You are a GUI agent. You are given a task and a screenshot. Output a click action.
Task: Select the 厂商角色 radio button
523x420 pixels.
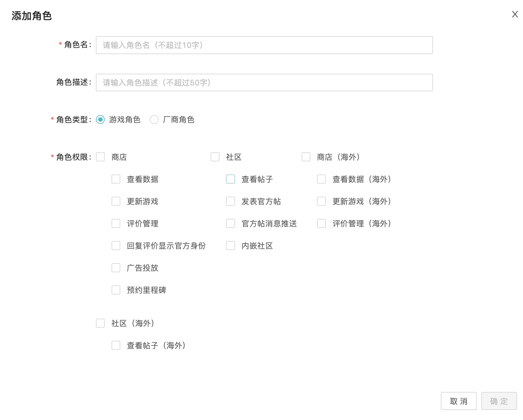click(x=154, y=120)
